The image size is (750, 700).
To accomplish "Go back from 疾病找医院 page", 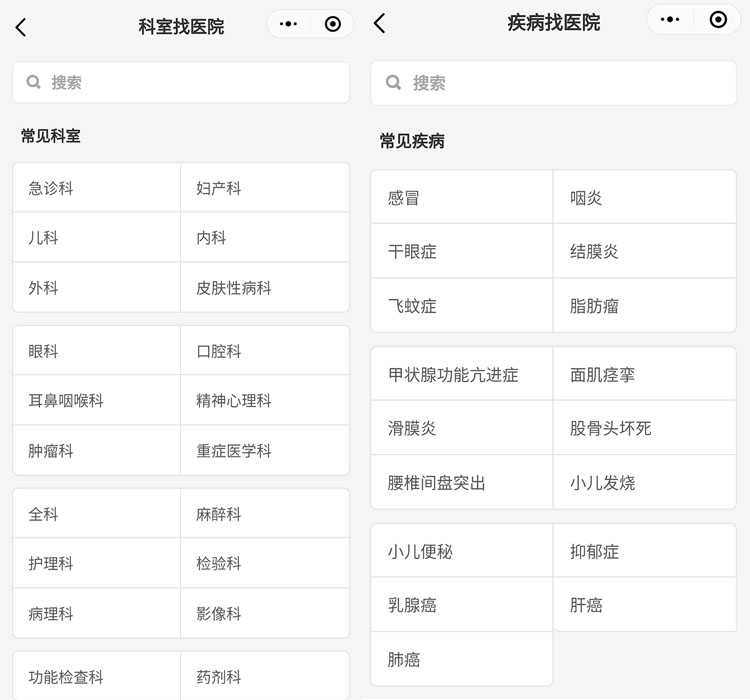I will click(379, 23).
